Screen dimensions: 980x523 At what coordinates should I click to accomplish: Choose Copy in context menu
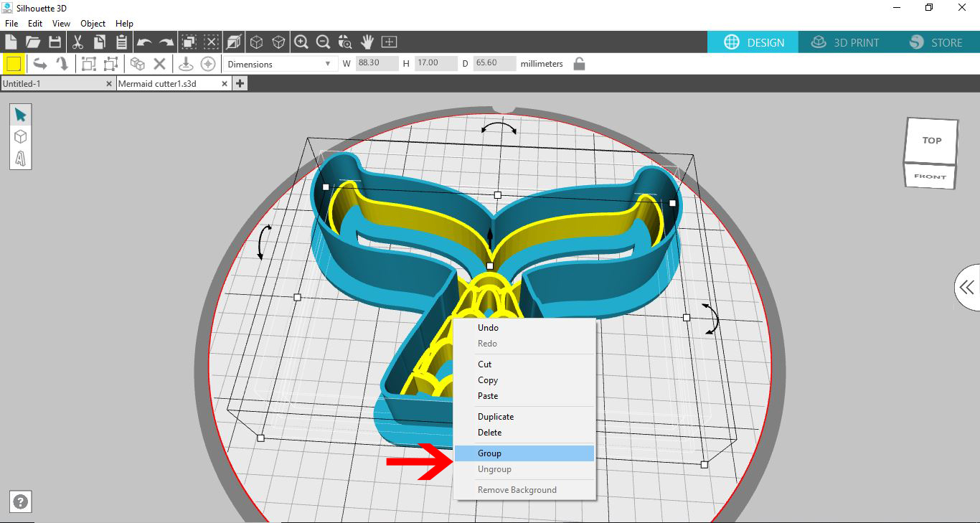(x=525, y=380)
